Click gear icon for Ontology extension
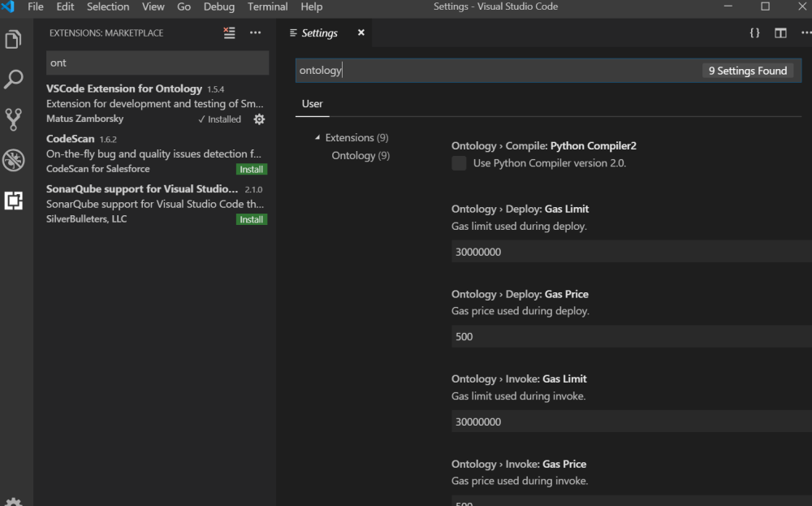 tap(259, 119)
